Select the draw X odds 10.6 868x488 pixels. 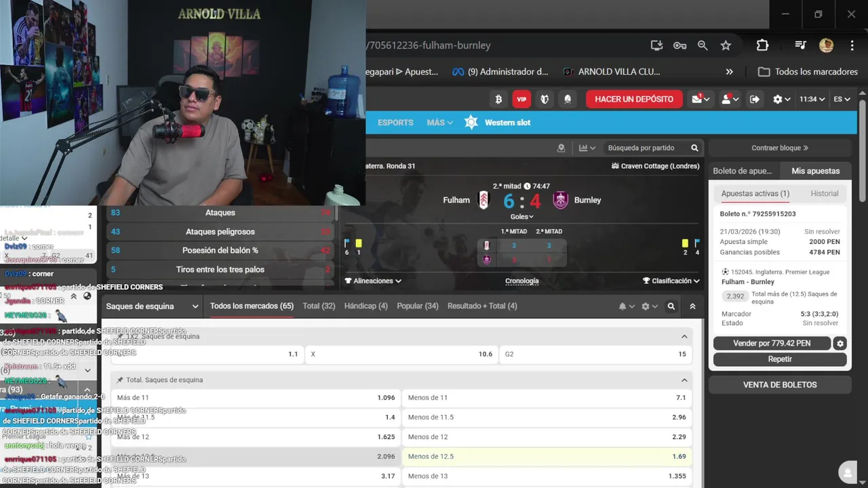tap(401, 354)
